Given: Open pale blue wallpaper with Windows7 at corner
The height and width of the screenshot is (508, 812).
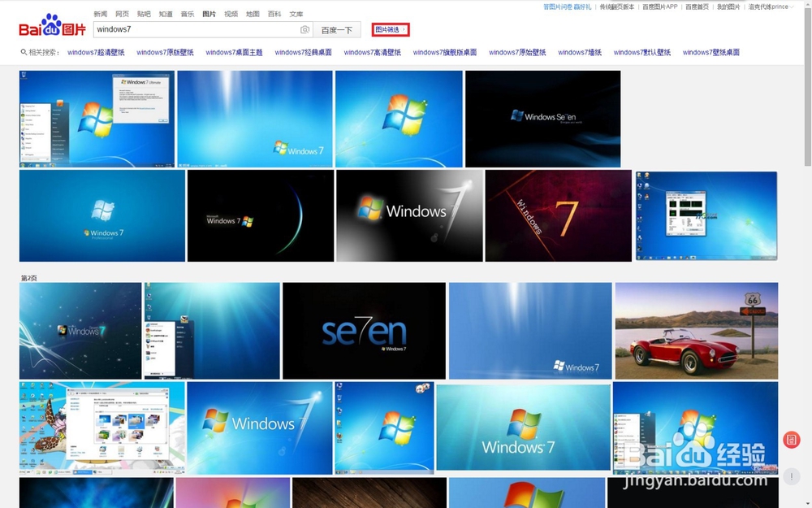Looking at the screenshot, I should click(530, 331).
